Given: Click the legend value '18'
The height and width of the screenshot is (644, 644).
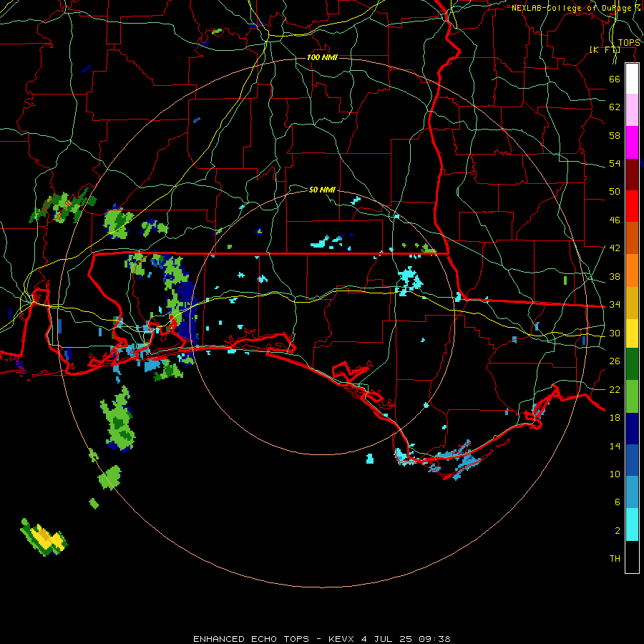Looking at the screenshot, I should click(615, 418).
